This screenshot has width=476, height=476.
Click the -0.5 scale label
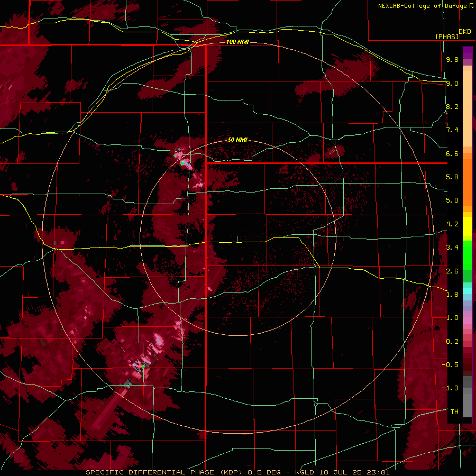coord(450,365)
